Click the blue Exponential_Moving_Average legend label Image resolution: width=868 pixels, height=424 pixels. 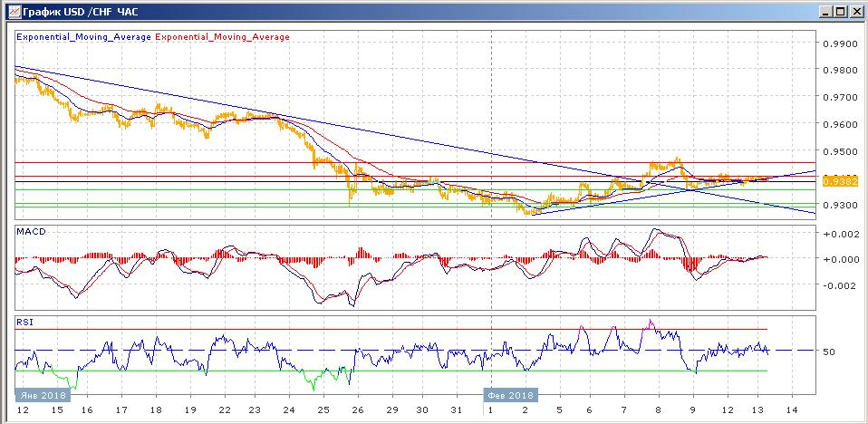pyautogui.click(x=84, y=37)
